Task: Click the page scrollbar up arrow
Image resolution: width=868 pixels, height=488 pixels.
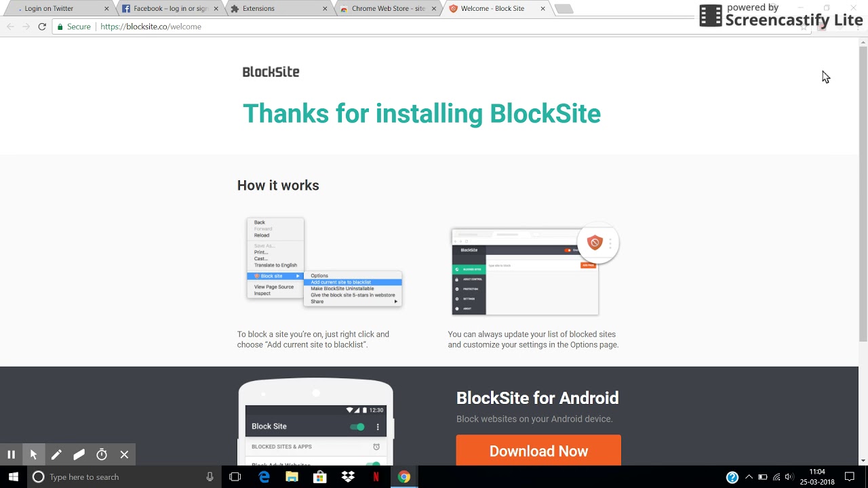Action: (x=863, y=43)
